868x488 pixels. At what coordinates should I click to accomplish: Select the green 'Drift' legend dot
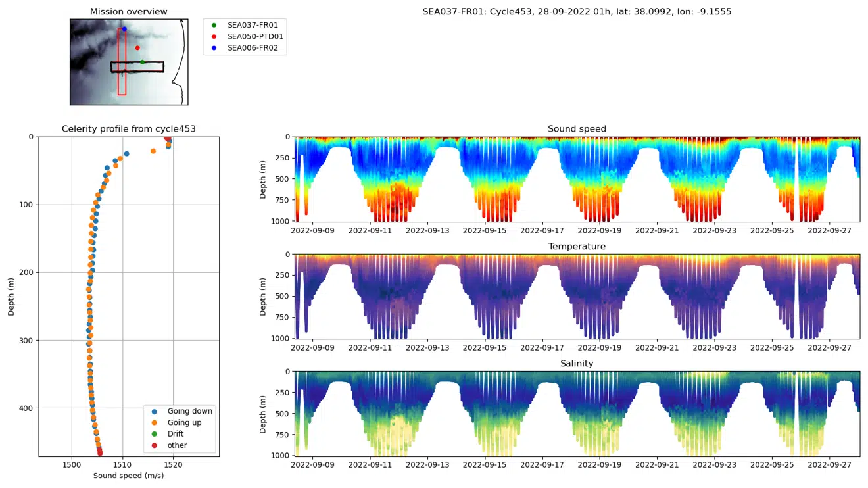[155, 434]
